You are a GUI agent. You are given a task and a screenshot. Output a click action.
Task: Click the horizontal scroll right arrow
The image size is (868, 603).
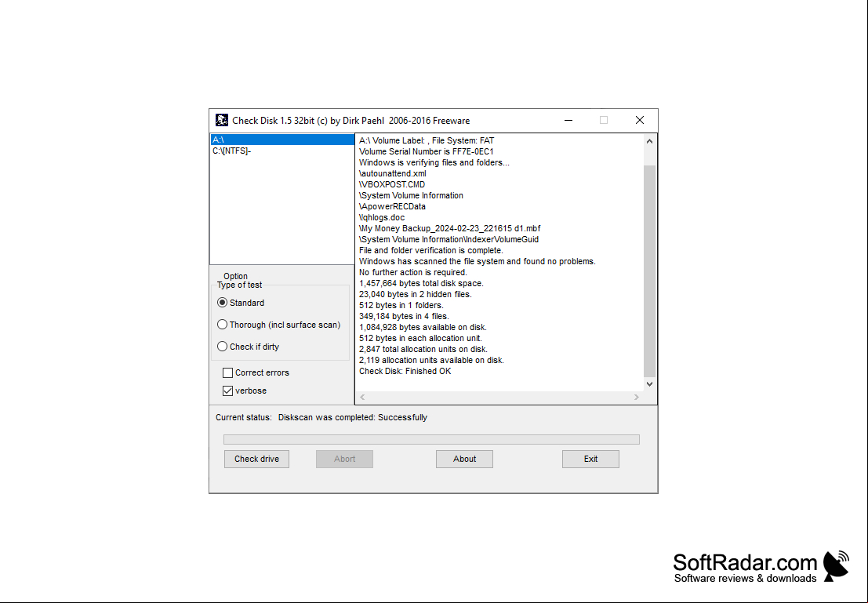[637, 397]
